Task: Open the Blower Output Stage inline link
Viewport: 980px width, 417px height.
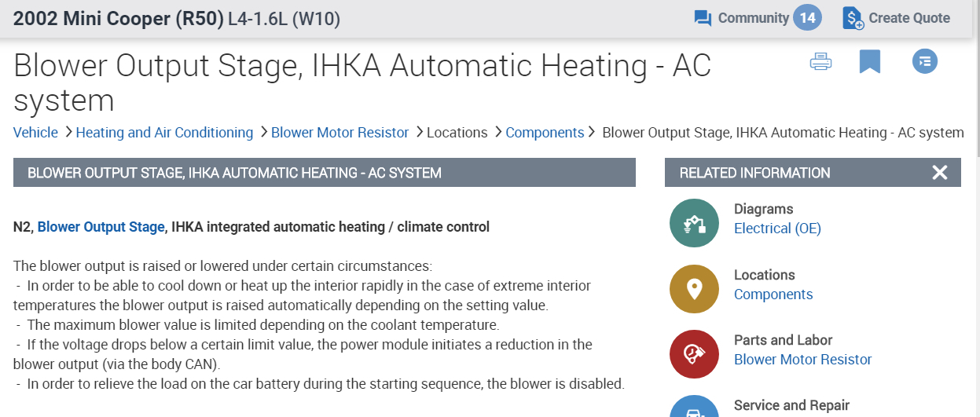Action: pos(101,227)
